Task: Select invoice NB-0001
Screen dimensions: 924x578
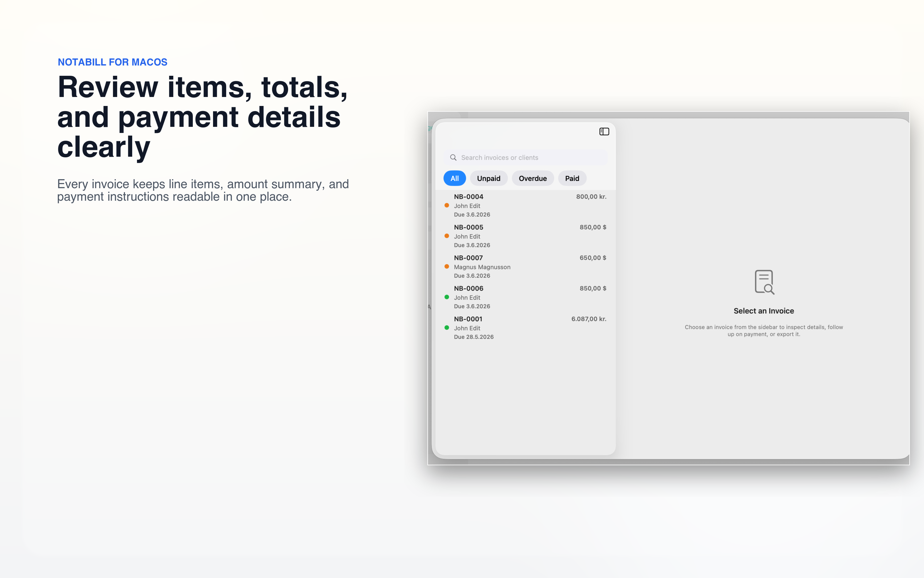Action: click(526, 328)
